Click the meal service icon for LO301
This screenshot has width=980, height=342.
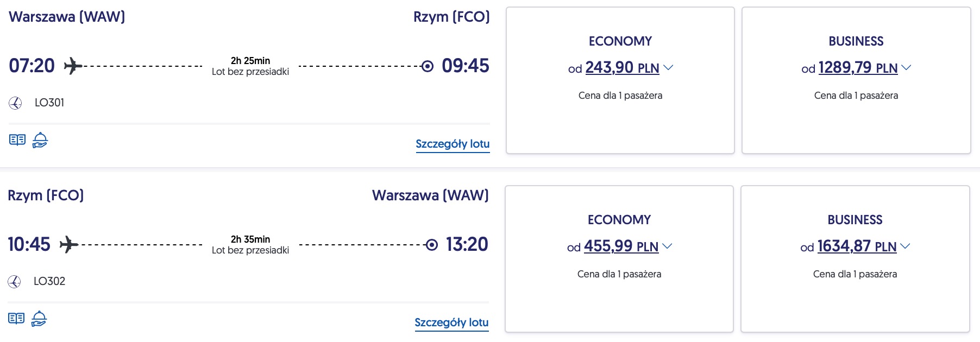[x=40, y=140]
